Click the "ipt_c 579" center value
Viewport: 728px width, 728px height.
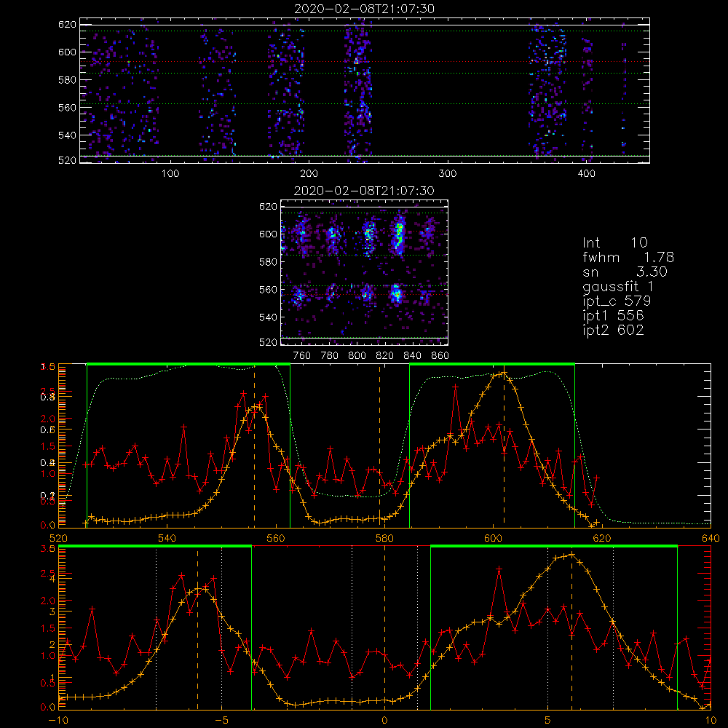pyautogui.click(x=617, y=301)
